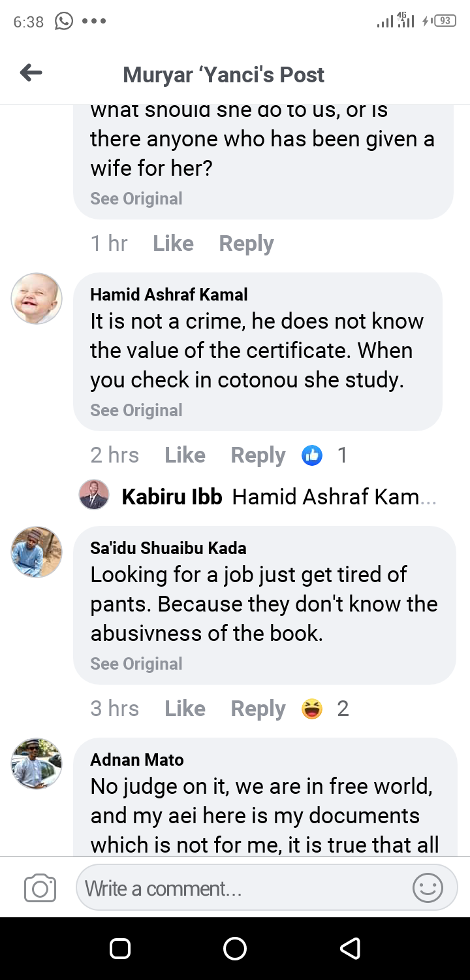Like Hamid Ashraf Kamal's comment
Viewport: 470px width, 980px height.
(x=185, y=455)
